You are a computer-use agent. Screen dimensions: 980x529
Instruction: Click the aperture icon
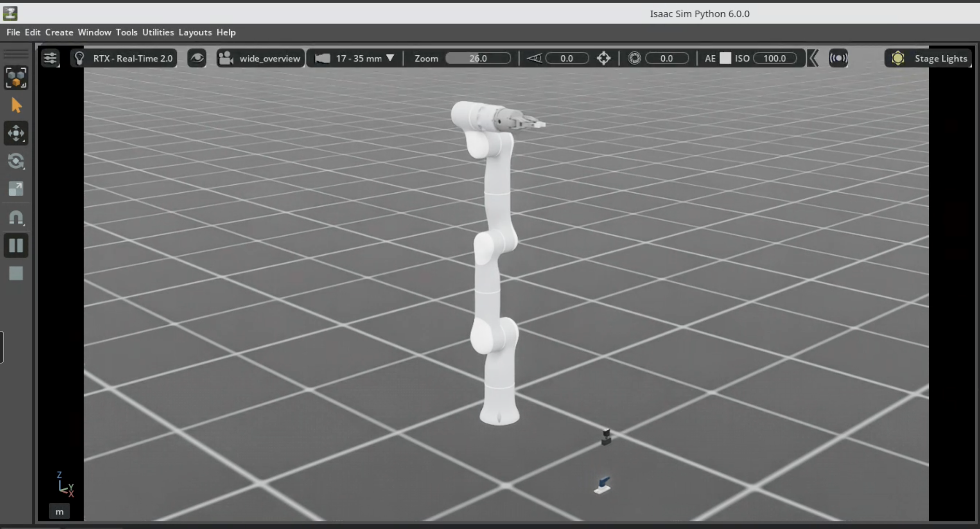click(x=635, y=58)
